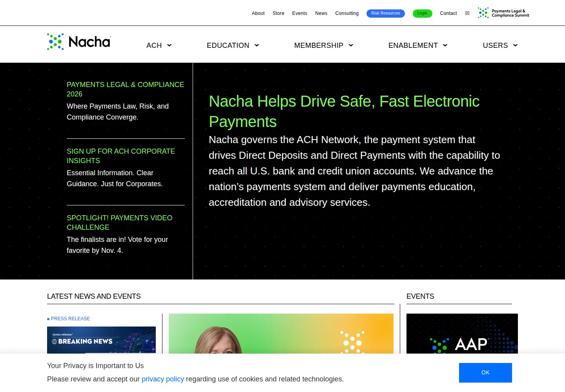Click the EVENTS section heading
Viewport: 565px width, 392px height.
coord(420,296)
